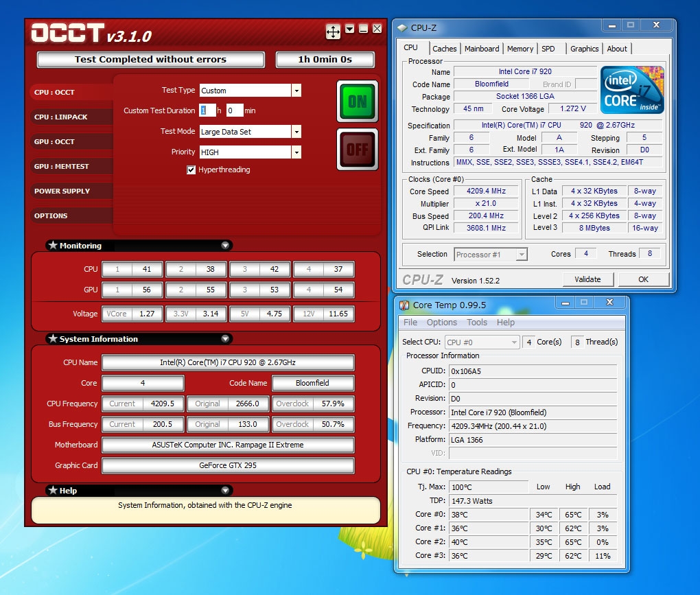Collapse the System Information section arrow
700x595 pixels.
[226, 339]
